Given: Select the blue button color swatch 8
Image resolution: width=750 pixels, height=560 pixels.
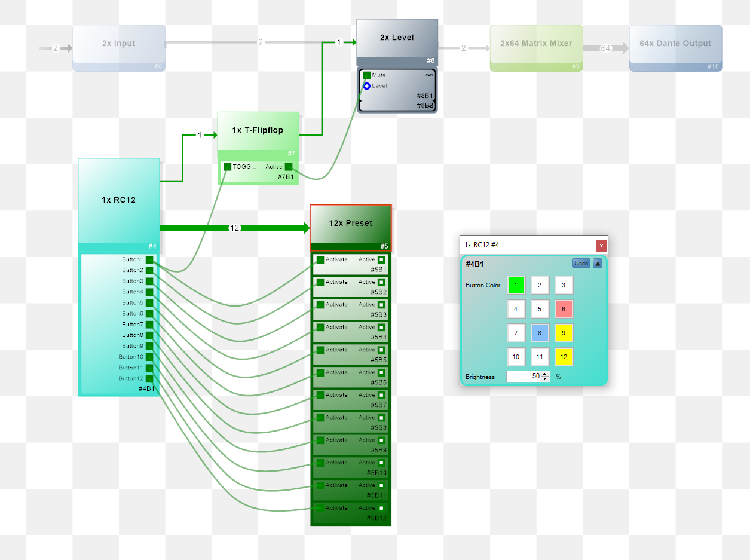Looking at the screenshot, I should (x=540, y=333).
